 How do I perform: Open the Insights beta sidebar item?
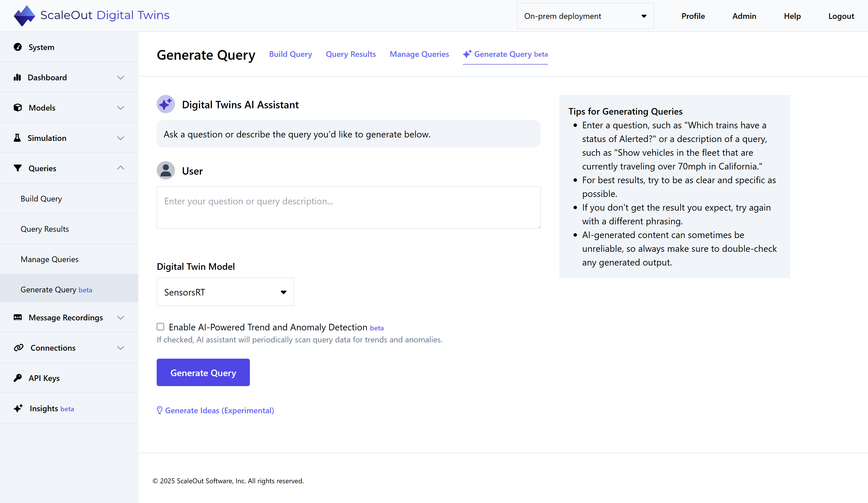click(69, 408)
